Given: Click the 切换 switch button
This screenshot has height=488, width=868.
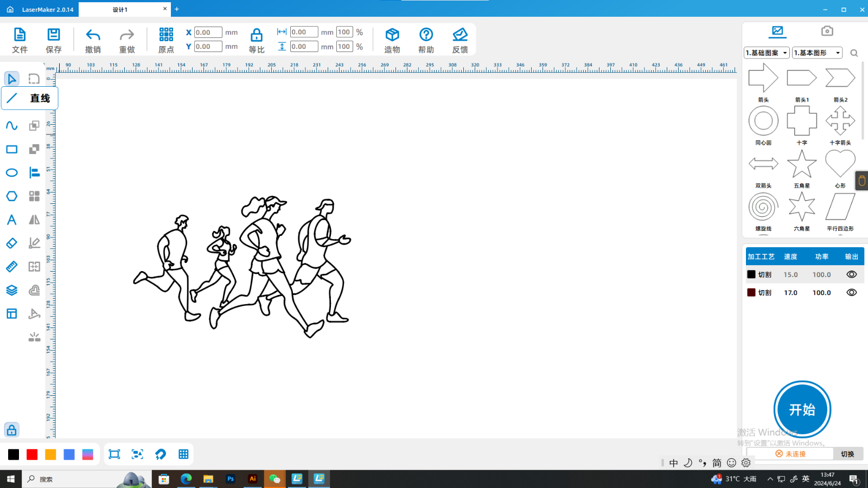Looking at the screenshot, I should coord(847,454).
